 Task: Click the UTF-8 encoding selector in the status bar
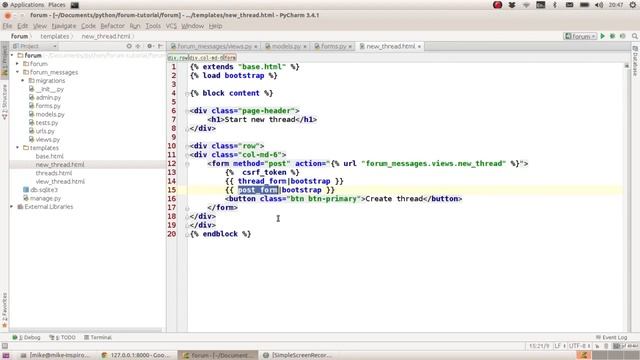click(579, 346)
